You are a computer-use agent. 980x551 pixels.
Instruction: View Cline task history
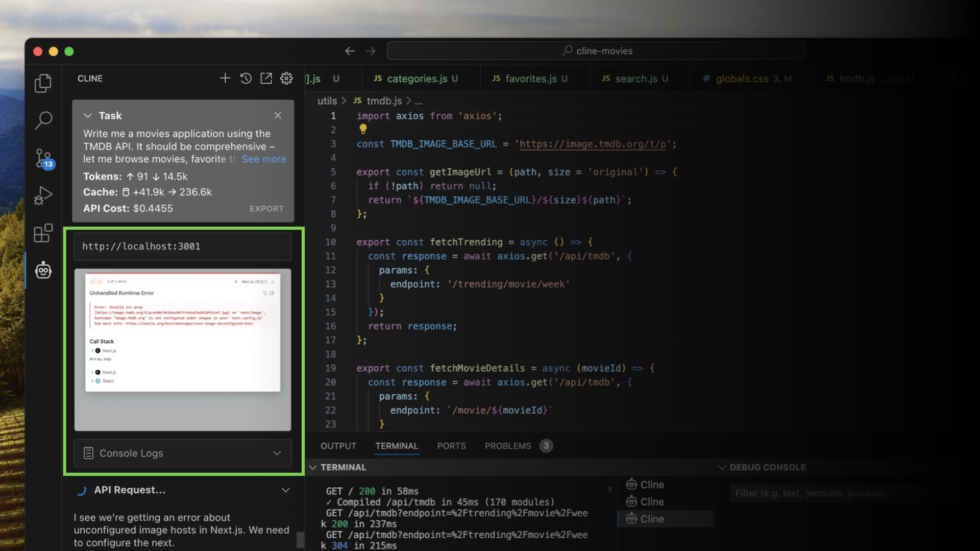(246, 78)
